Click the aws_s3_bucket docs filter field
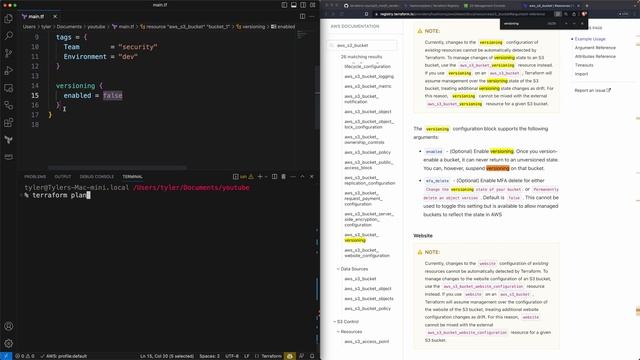 pos(362,45)
